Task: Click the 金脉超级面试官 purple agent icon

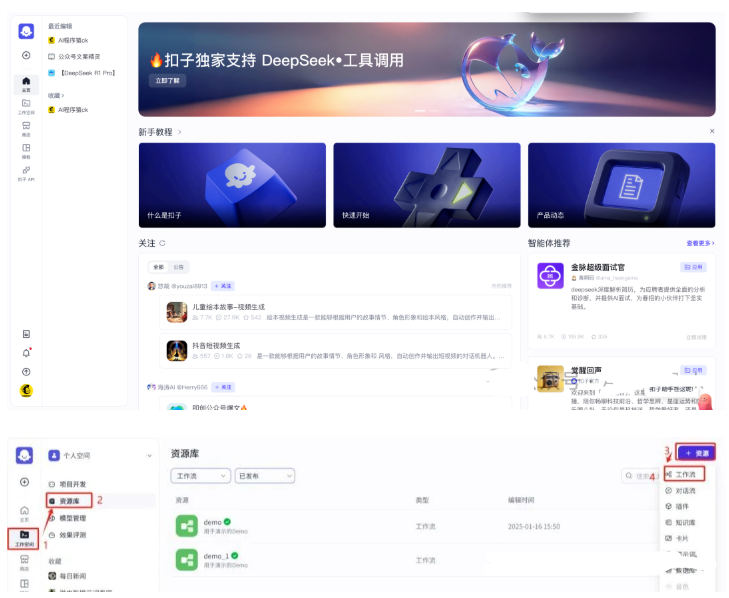Action: pyautogui.click(x=550, y=275)
